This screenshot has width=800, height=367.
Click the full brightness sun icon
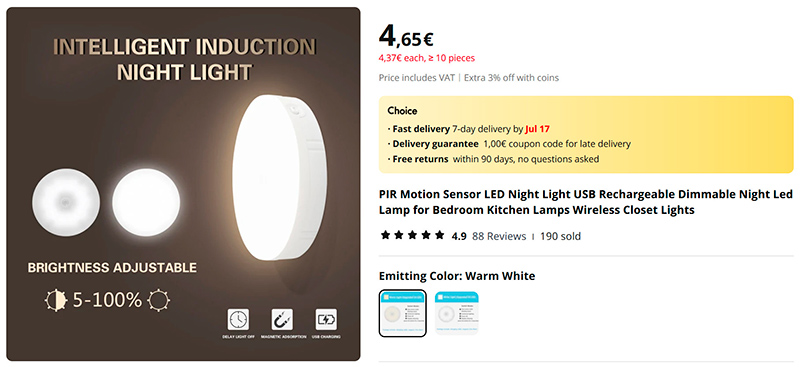point(158,300)
